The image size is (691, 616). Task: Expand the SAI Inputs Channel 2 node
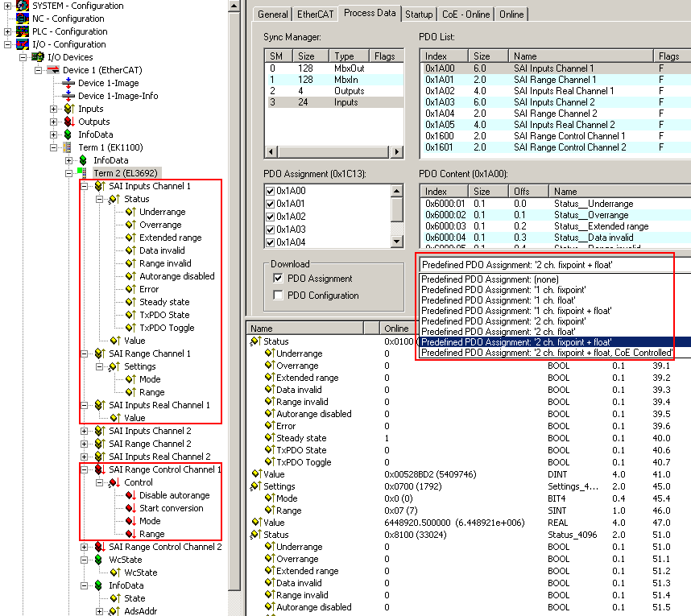[x=85, y=431]
